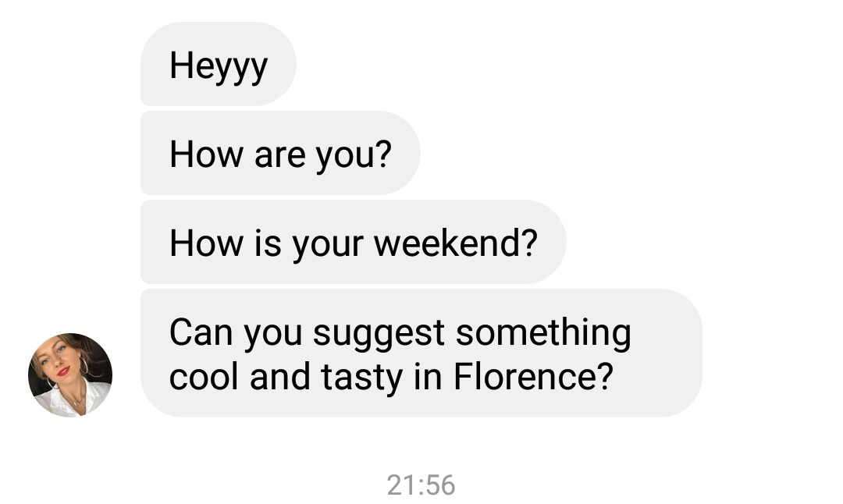
Task: Select the "Heyyy" message bubble
Action: coord(218,65)
